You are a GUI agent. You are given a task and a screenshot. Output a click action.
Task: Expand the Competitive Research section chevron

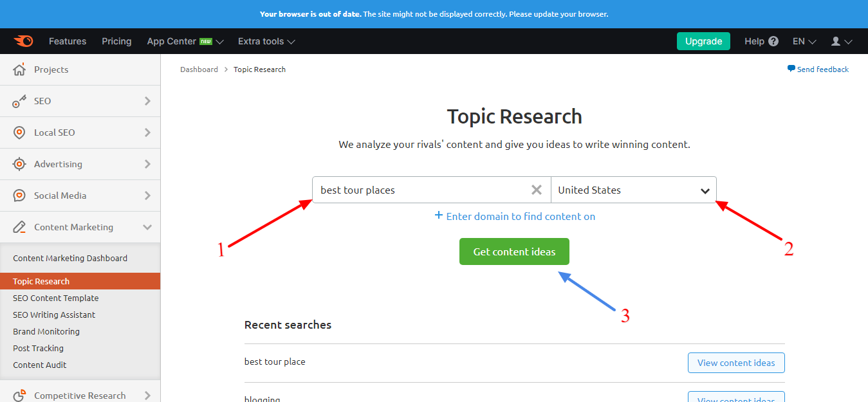[147, 395]
